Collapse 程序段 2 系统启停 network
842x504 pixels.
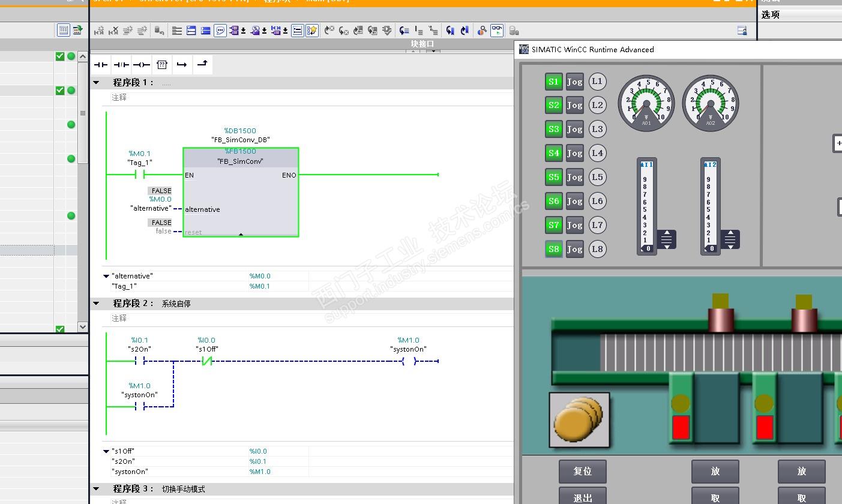pos(97,304)
